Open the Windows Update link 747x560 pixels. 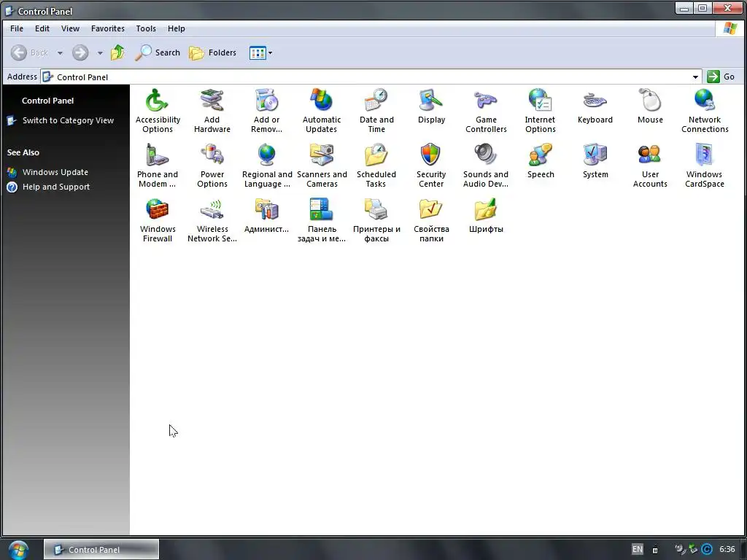tap(55, 172)
